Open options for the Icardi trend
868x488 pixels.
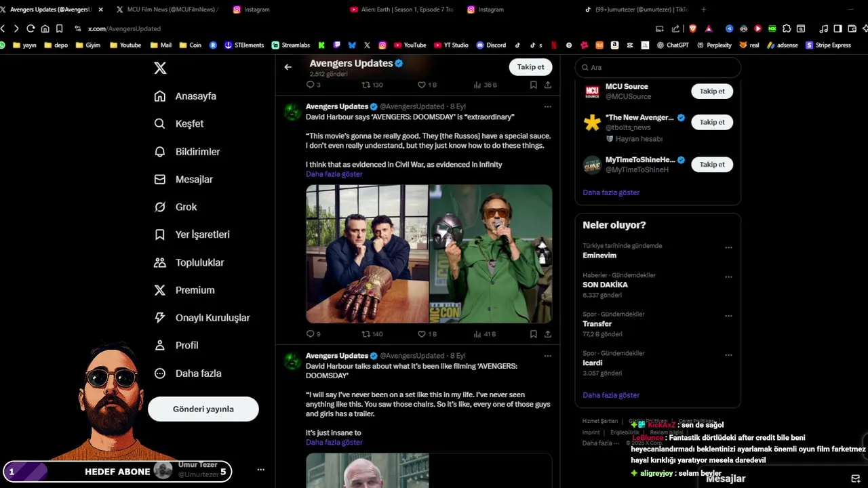728,355
